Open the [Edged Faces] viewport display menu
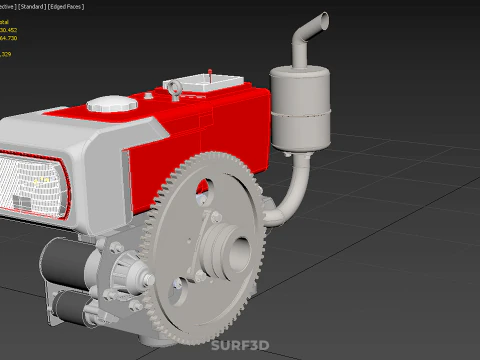The width and height of the screenshot is (480, 360). [x=66, y=6]
